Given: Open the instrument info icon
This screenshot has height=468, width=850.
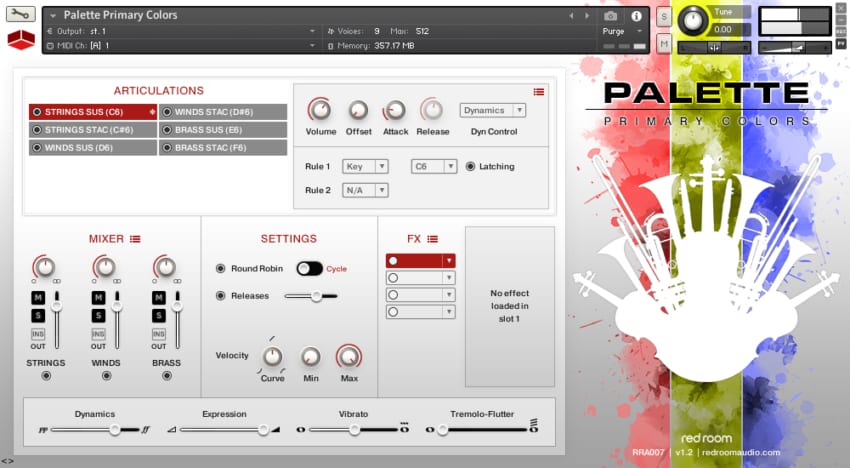Looking at the screenshot, I should coord(636,16).
